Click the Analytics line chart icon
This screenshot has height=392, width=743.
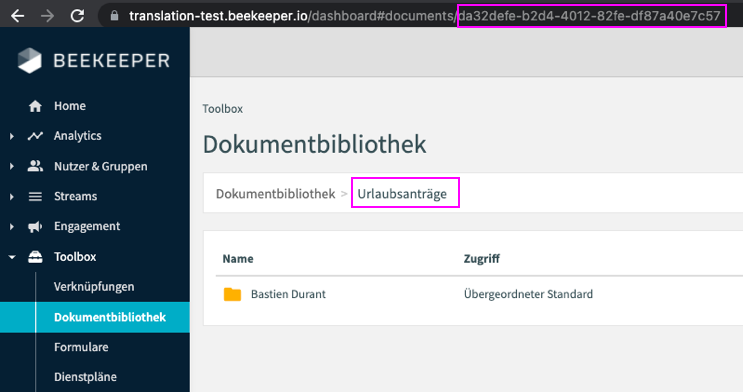[x=35, y=136]
